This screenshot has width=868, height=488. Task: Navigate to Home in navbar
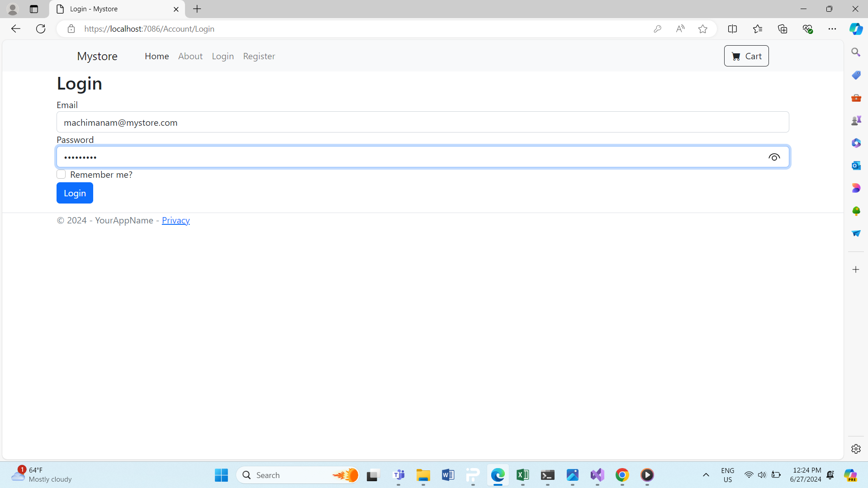click(157, 56)
